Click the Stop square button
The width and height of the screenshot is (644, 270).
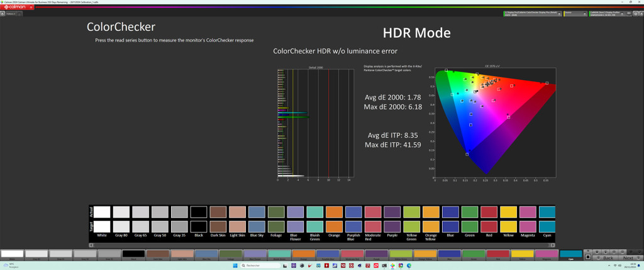click(x=588, y=256)
